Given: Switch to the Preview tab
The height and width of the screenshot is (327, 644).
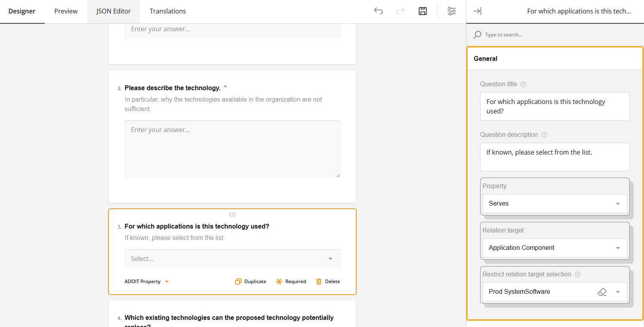Looking at the screenshot, I should pos(66,11).
